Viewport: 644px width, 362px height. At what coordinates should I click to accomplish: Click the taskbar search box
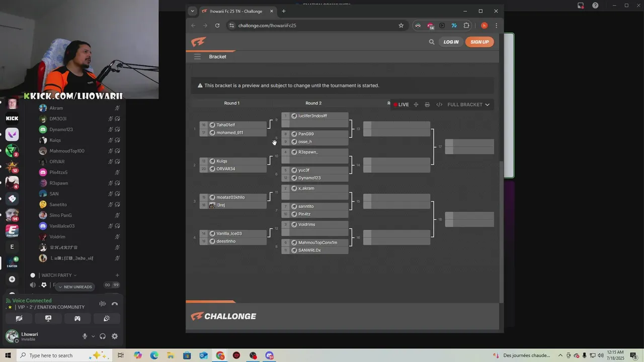point(64,355)
